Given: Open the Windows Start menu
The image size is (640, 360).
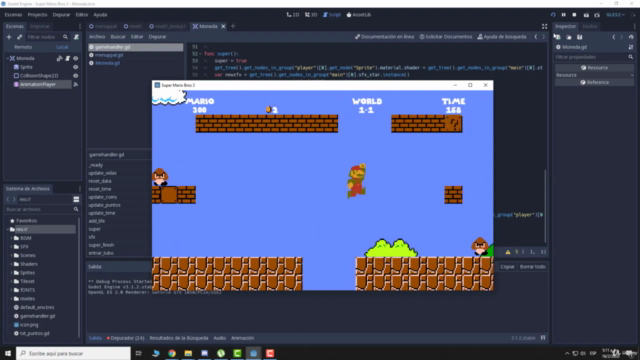Looking at the screenshot, I should tap(8, 353).
